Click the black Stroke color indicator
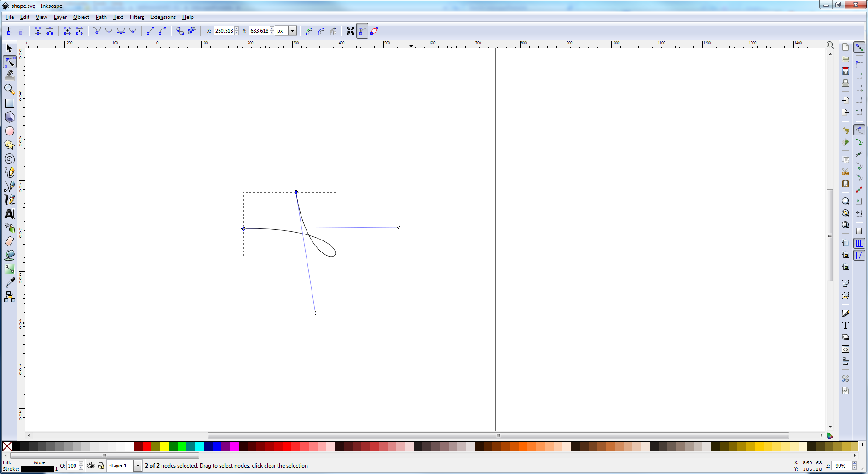 point(37,469)
